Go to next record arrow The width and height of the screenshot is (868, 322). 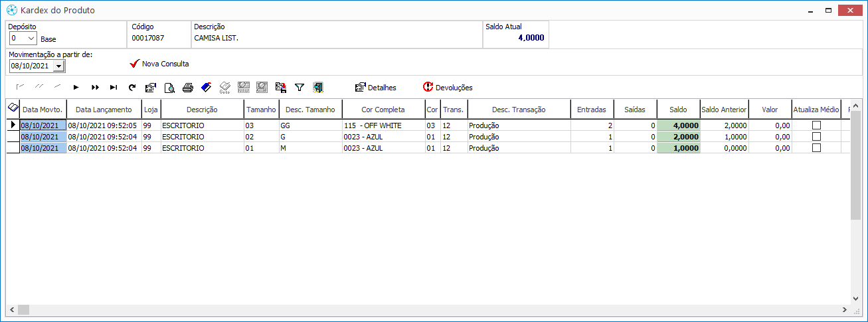[76, 87]
